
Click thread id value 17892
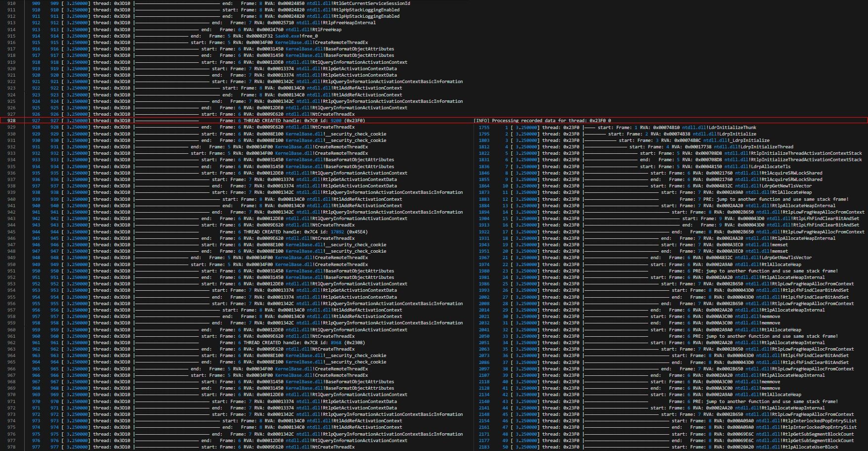[x=337, y=232]
